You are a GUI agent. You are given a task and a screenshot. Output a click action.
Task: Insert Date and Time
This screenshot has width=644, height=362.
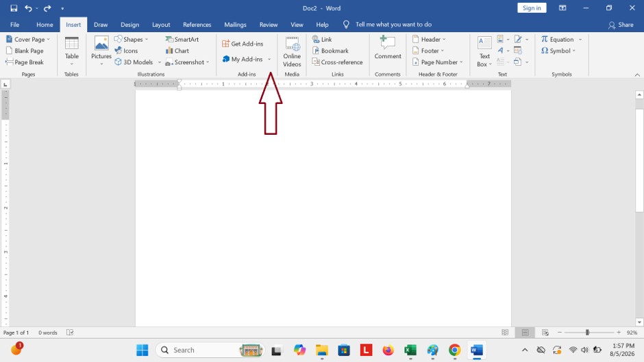point(518,51)
